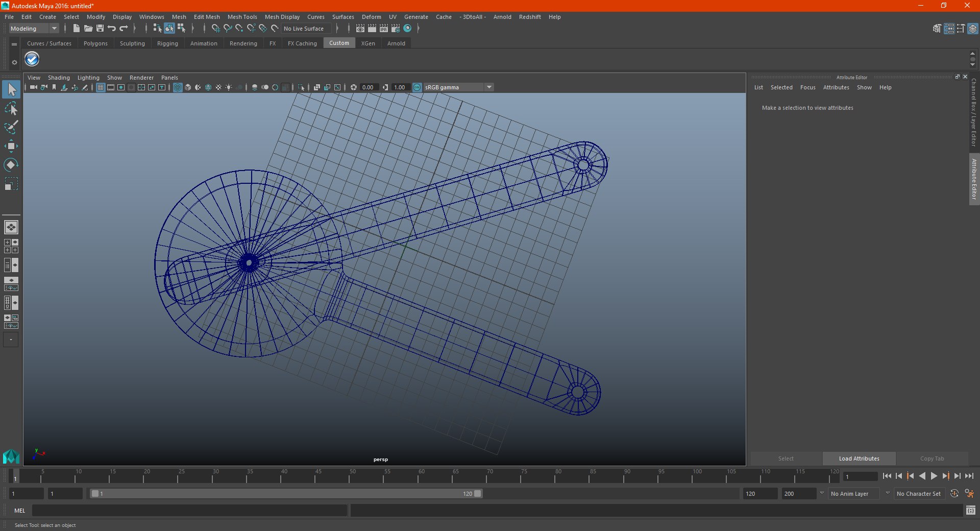Activate the Move tool

point(11,146)
